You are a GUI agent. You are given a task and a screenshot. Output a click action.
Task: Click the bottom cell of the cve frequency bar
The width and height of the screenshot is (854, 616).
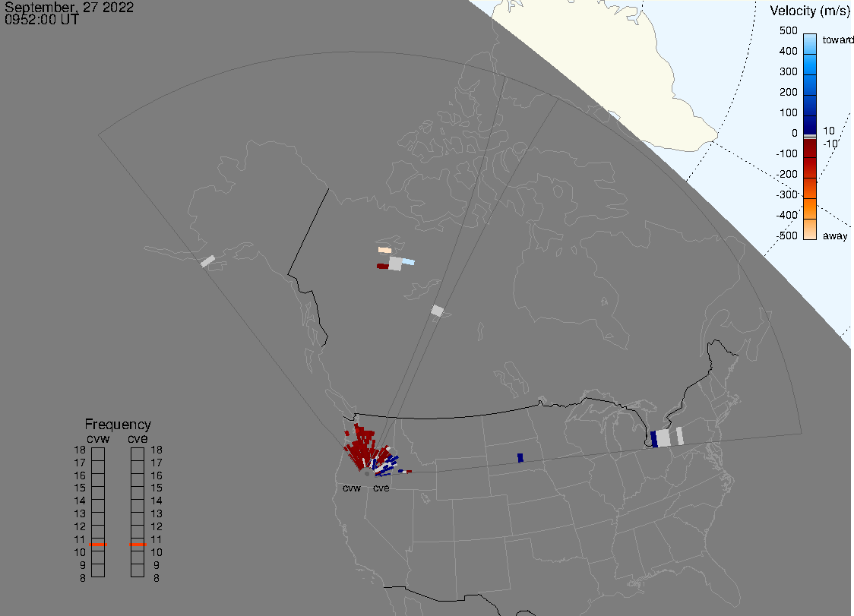pyautogui.click(x=138, y=570)
